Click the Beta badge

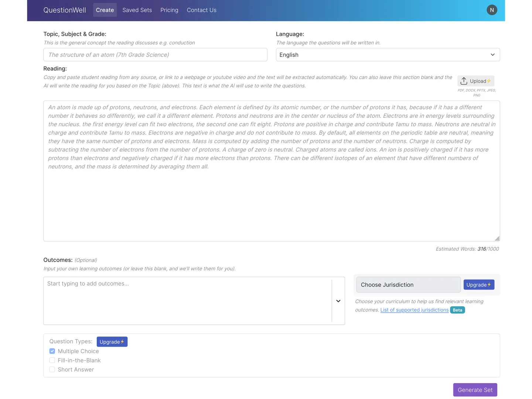pyautogui.click(x=457, y=310)
